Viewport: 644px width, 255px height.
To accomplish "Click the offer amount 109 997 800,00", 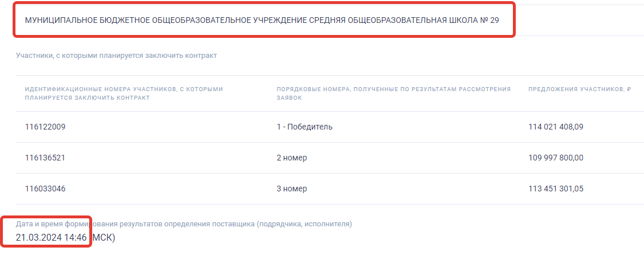I will pyautogui.click(x=555, y=158).
